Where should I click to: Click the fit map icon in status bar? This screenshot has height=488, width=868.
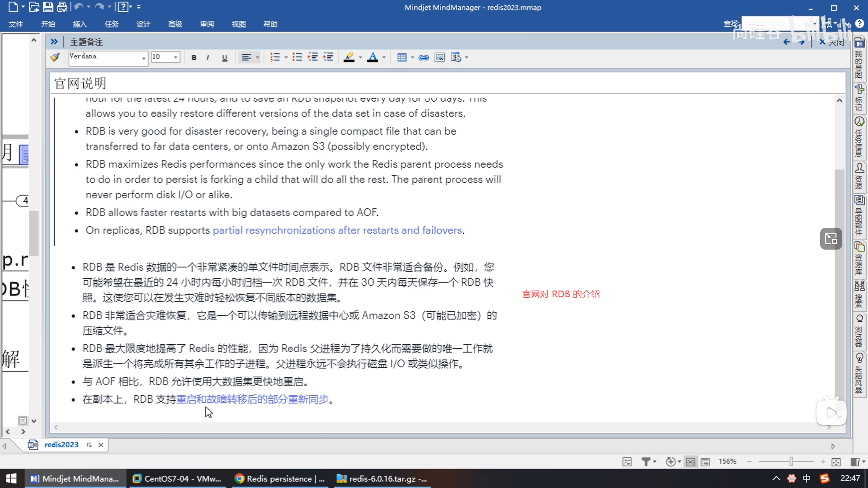[x=836, y=462]
